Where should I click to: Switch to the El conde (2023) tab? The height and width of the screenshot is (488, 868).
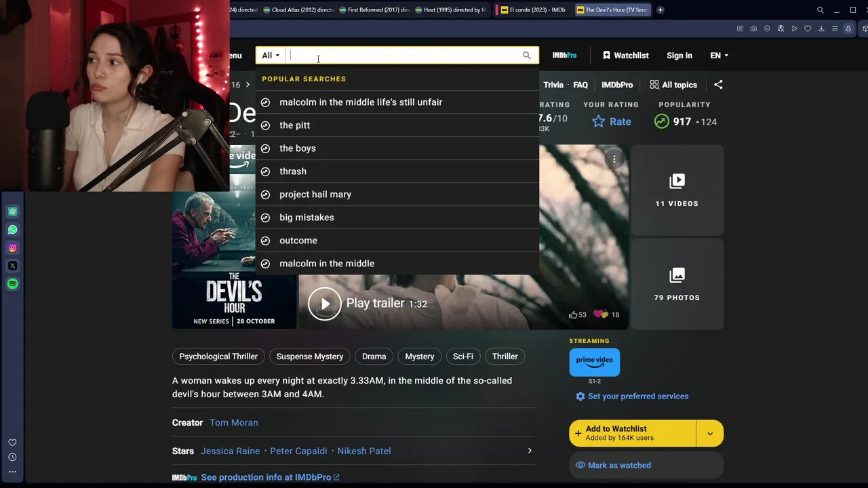coord(532,10)
